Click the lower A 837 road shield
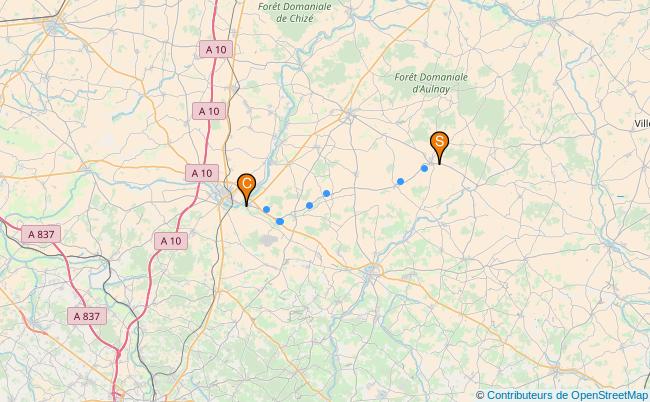This screenshot has width=650, height=402. pos(87,316)
